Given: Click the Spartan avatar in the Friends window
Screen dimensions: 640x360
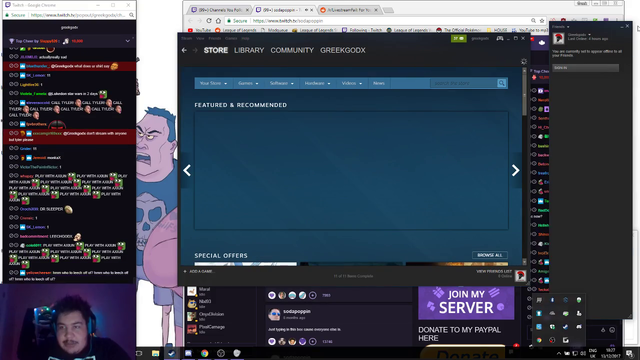Looking at the screenshot, I should (558, 39).
